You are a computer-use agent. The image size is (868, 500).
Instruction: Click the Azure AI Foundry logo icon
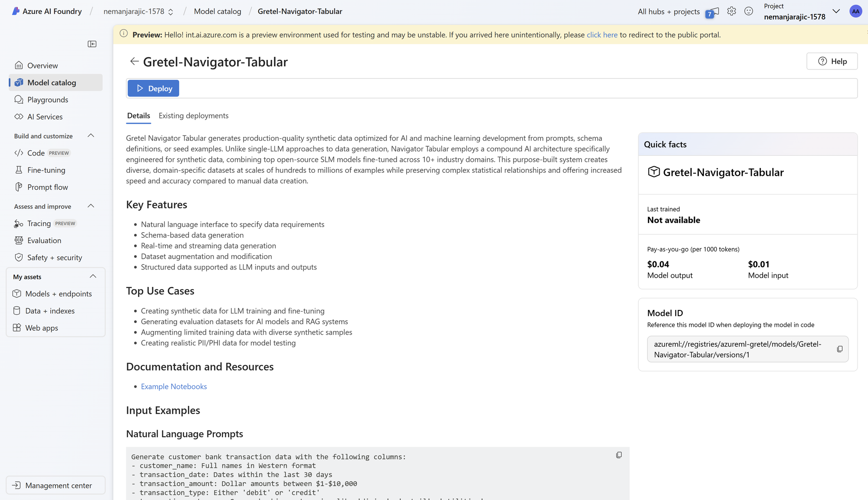(16, 11)
